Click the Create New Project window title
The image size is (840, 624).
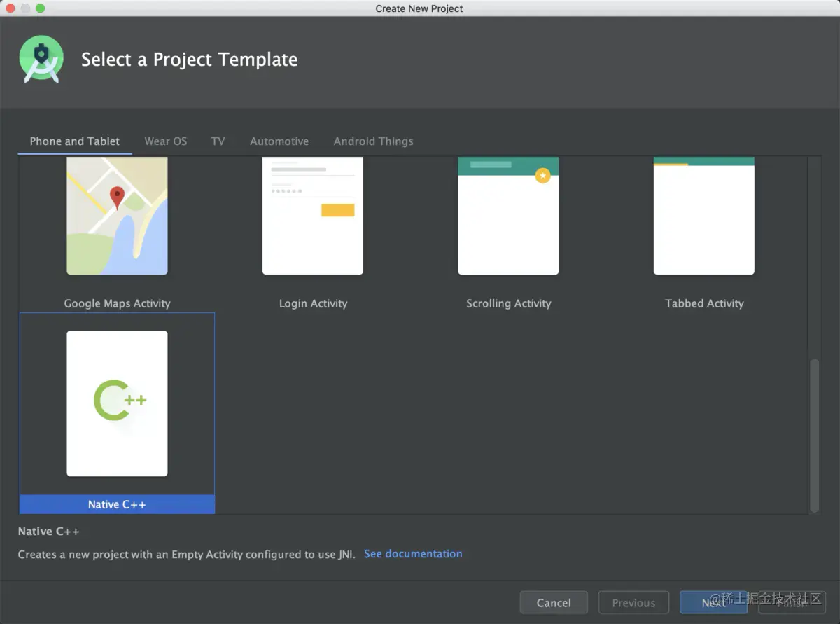[x=419, y=8]
